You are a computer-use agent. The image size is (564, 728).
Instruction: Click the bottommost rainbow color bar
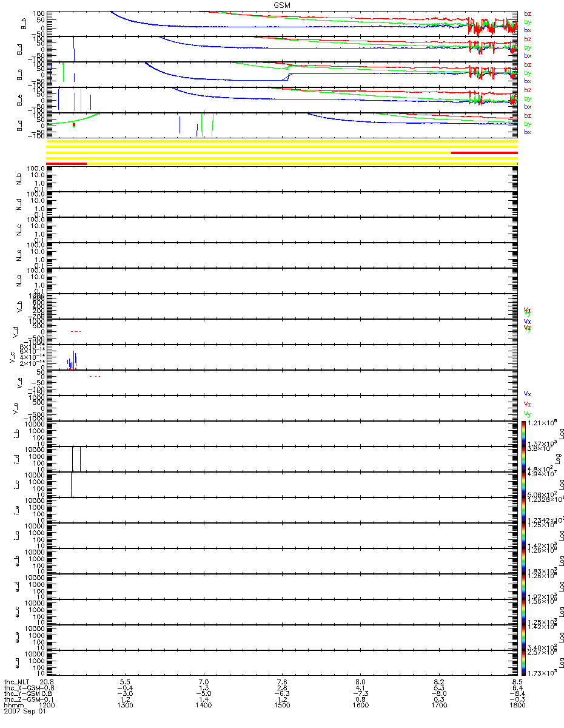tap(523, 663)
